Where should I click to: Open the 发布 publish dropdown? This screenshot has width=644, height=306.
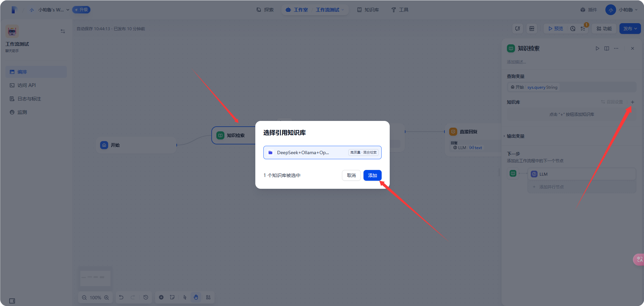click(630, 29)
